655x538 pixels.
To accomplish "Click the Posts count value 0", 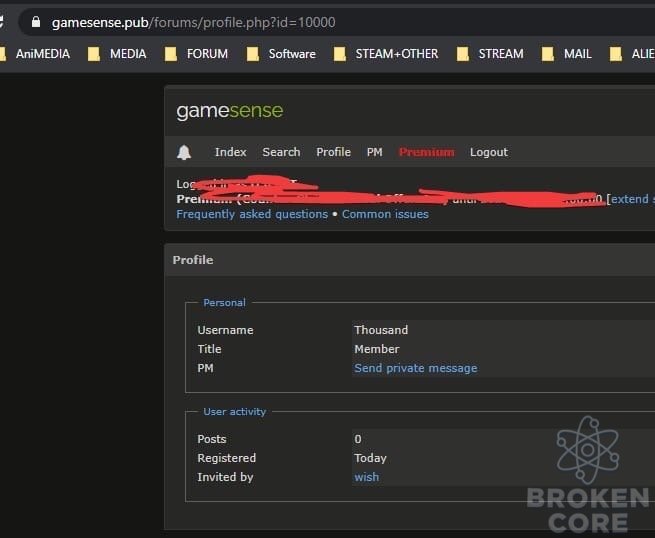I will [x=358, y=439].
